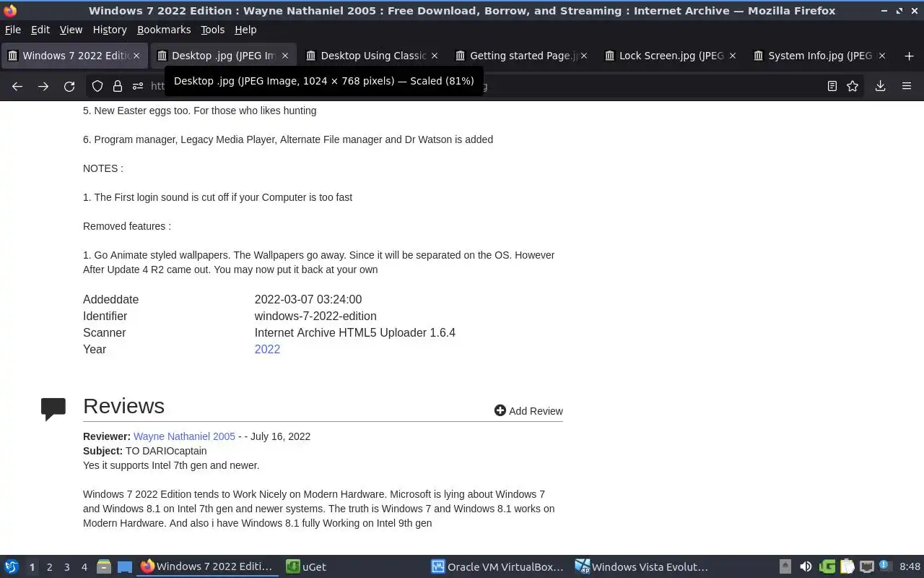Close the Desktop Using Classic tab

[434, 56]
